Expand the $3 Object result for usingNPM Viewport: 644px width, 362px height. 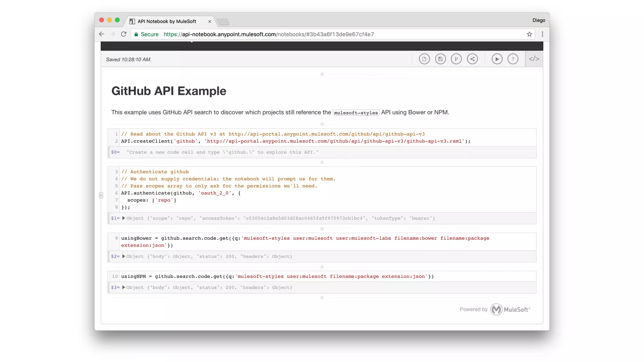click(x=124, y=288)
